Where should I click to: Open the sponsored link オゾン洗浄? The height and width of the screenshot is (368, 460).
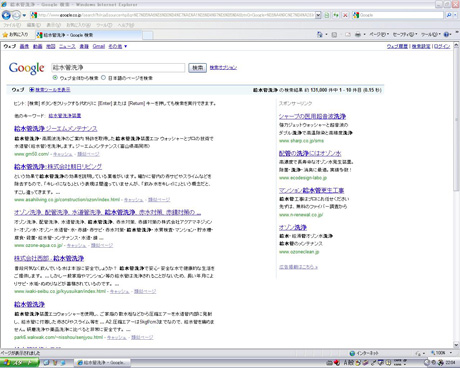(x=293, y=227)
